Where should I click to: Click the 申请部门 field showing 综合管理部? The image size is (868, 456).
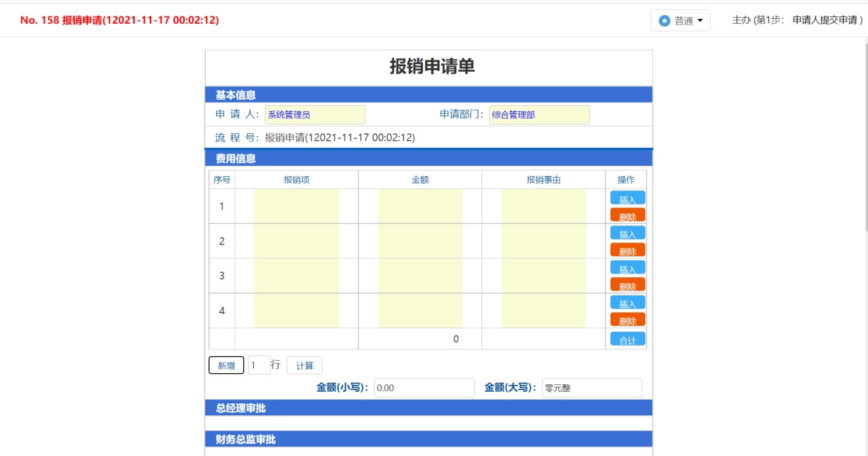coord(539,114)
